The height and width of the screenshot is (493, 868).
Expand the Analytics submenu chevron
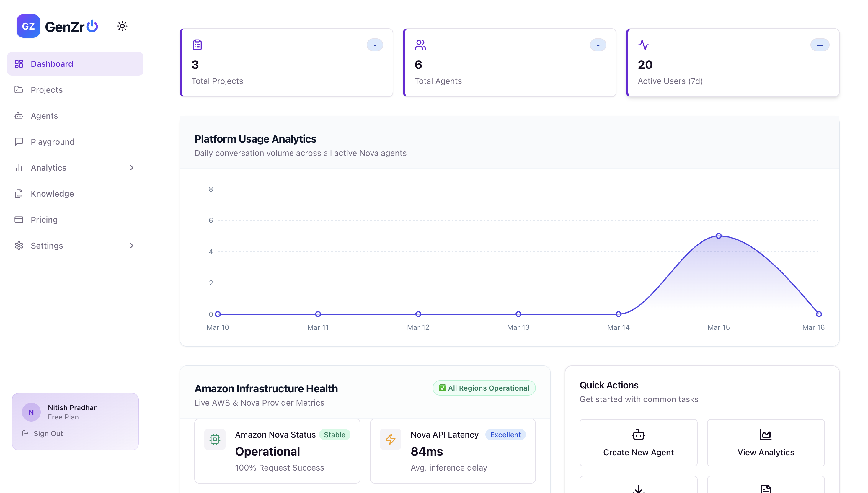click(131, 168)
